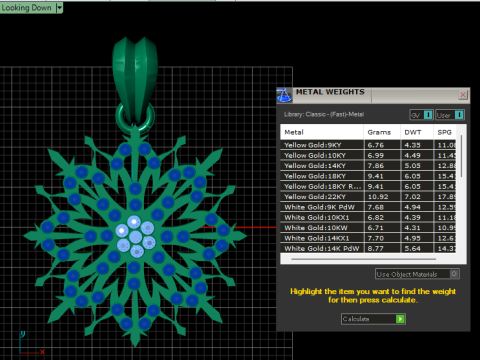480x360 pixels.
Task: Click the 10.92 grams value
Action: [x=378, y=197]
